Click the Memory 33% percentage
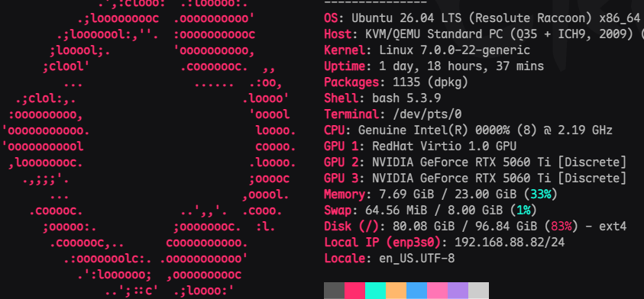Screen dimensions: 644x299 coord(541,194)
